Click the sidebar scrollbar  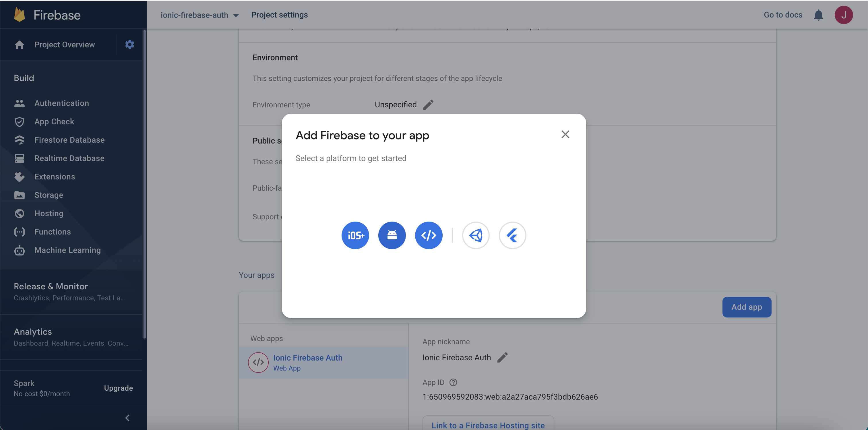(x=145, y=184)
